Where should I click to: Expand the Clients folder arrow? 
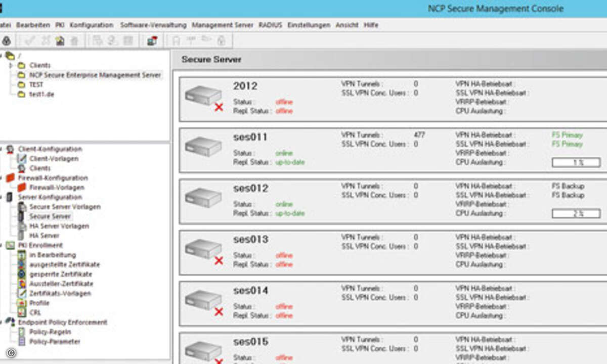coord(11,65)
